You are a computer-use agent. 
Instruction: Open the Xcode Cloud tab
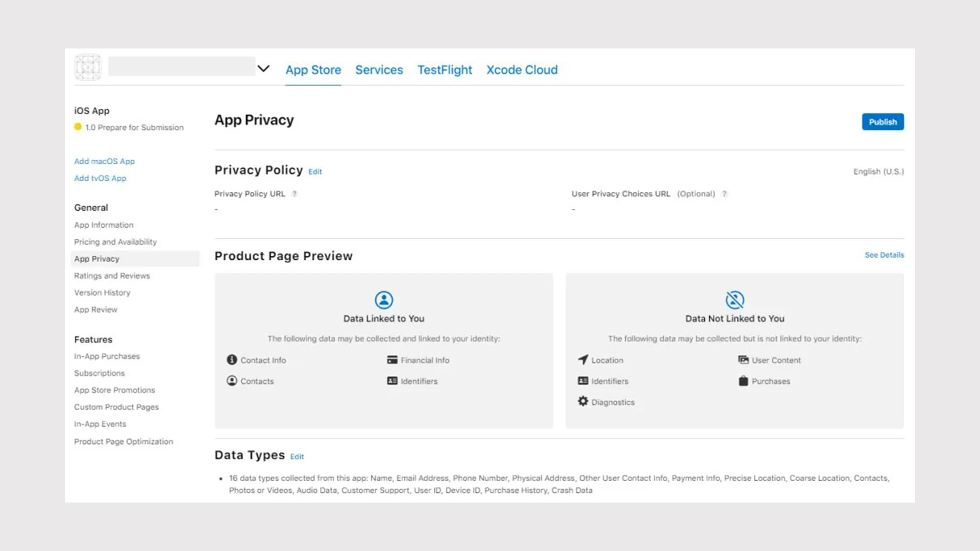[522, 70]
